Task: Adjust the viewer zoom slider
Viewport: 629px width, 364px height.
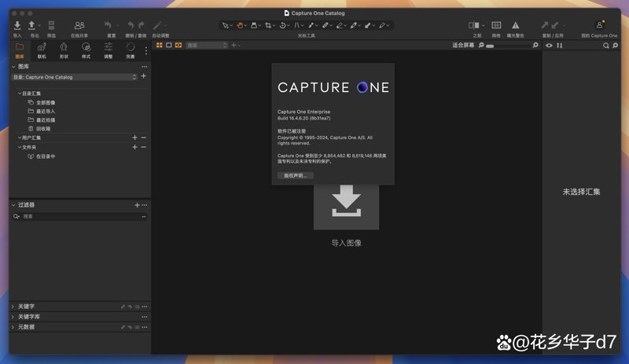Action: pyautogui.click(x=509, y=46)
